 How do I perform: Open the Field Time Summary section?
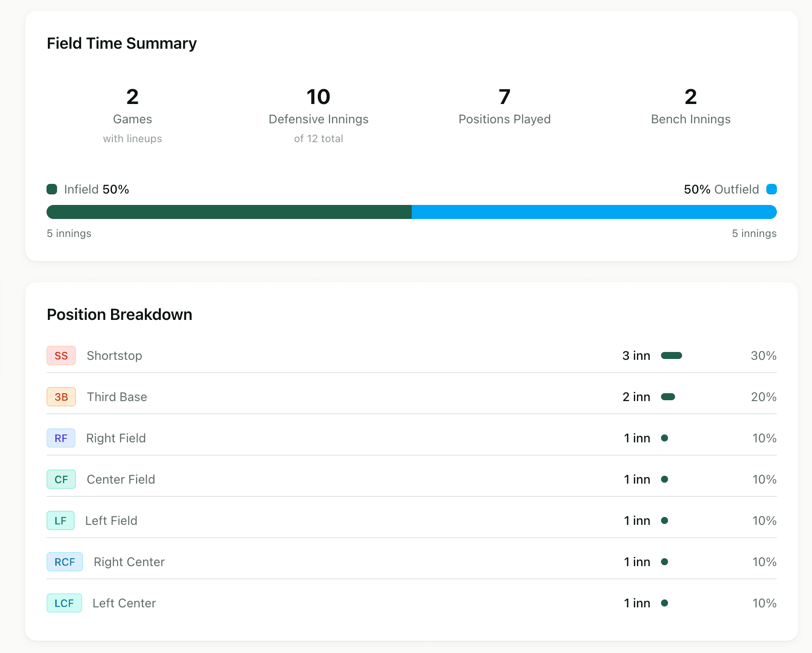[x=122, y=43]
